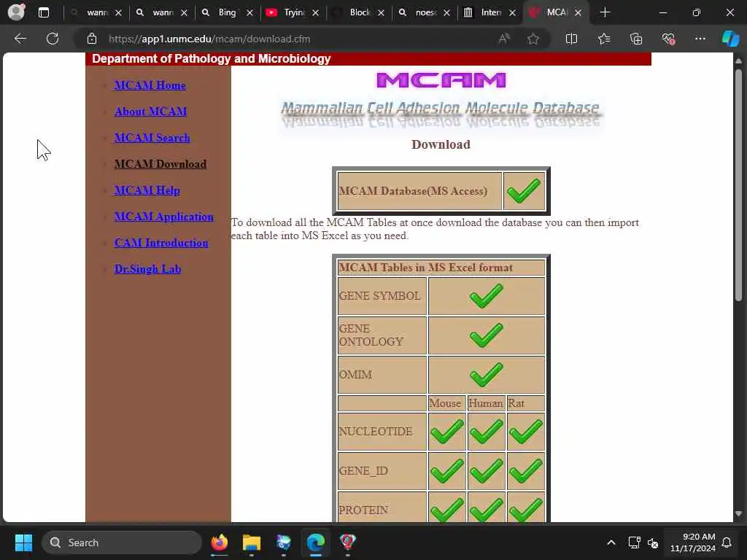Download the Rat NUCLEOTIDE table checkmark
The width and height of the screenshot is (747, 560).
525,432
